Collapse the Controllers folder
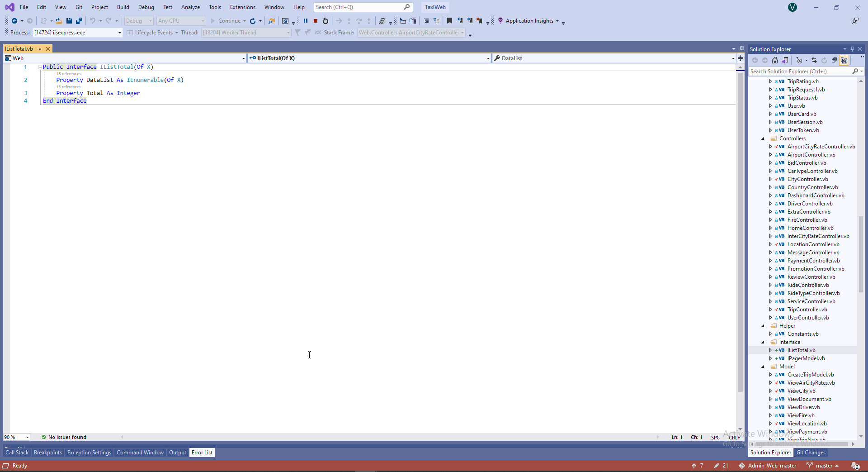 point(763,138)
